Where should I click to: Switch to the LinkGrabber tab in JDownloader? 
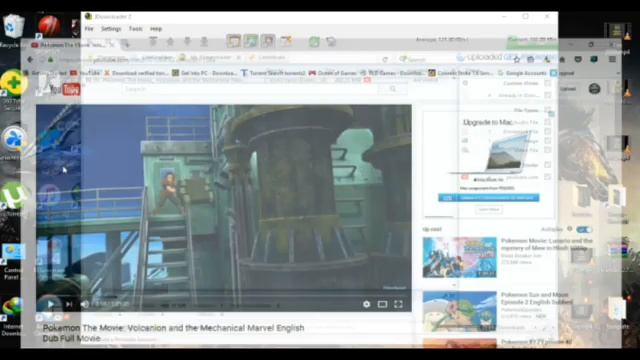point(157,58)
